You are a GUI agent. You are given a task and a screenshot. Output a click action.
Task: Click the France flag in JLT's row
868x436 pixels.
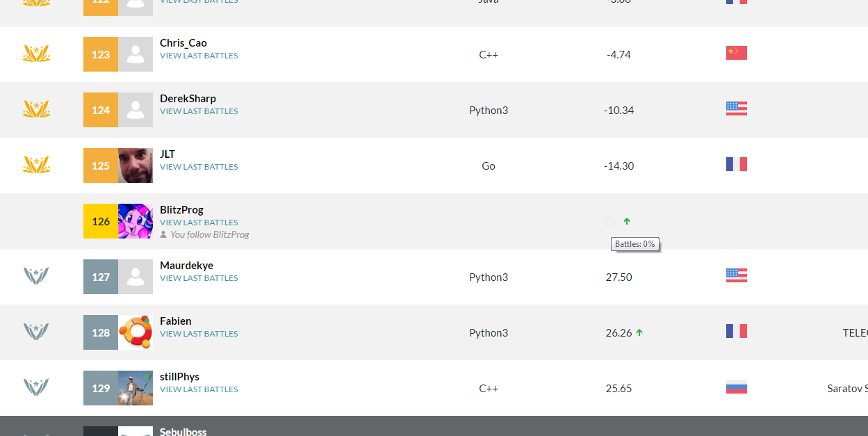736,164
